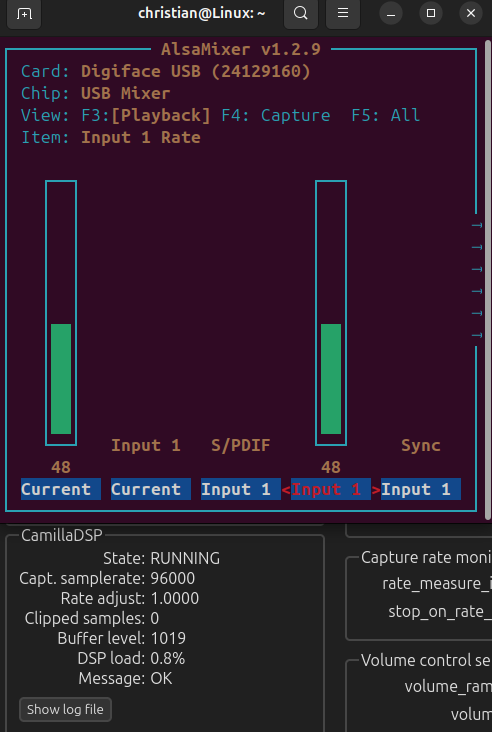Screen dimensions: 492x732
Task: Click the rate_measure setting label
Action: (x=437, y=584)
